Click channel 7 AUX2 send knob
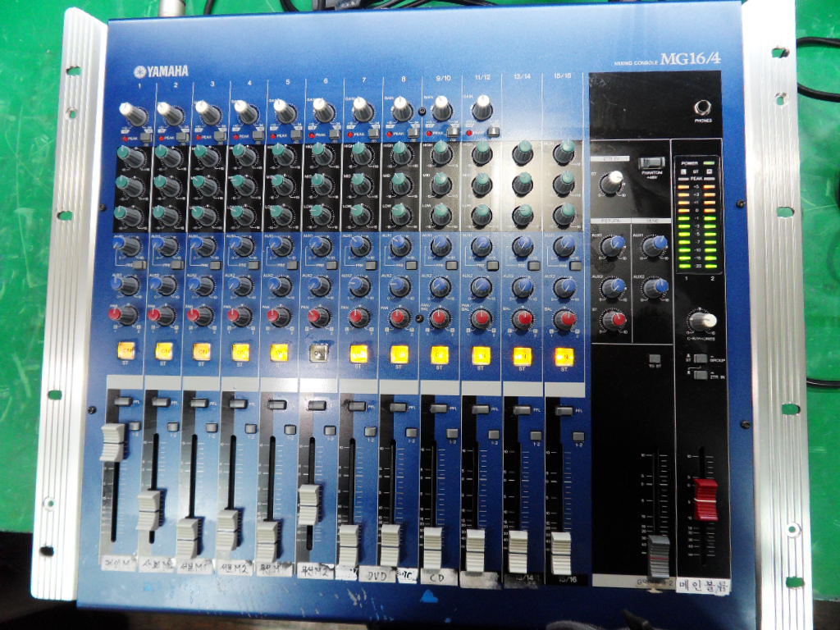Viewport: 840px width, 630px height. pyautogui.click(x=360, y=285)
